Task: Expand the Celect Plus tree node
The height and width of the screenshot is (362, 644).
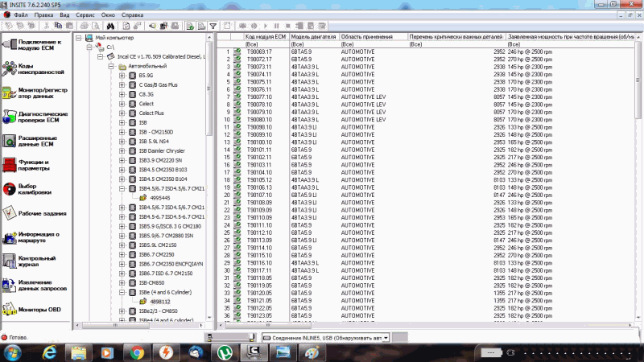Action: [122, 113]
